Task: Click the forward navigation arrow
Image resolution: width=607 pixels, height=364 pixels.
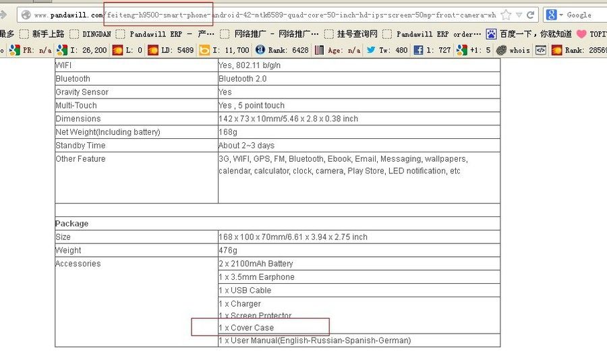Action: pyautogui.click(x=3, y=15)
